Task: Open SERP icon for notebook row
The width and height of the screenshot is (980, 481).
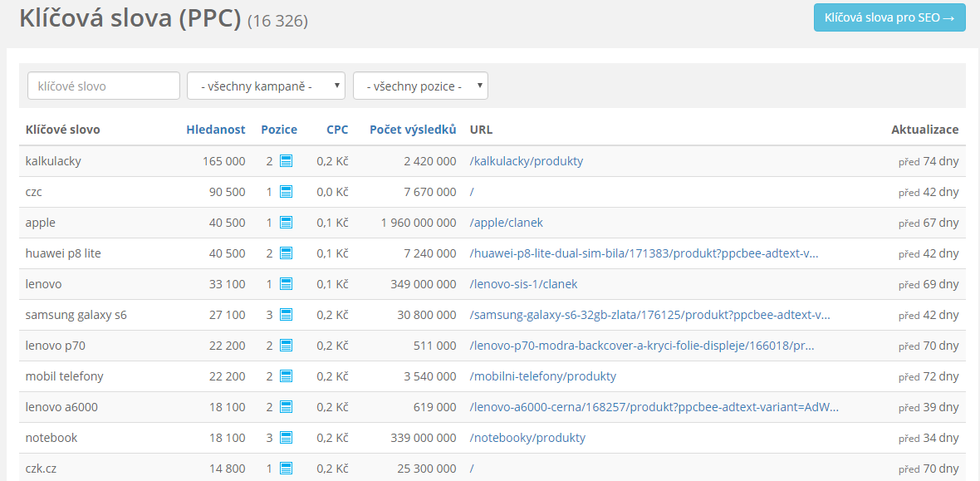Action: coord(286,438)
